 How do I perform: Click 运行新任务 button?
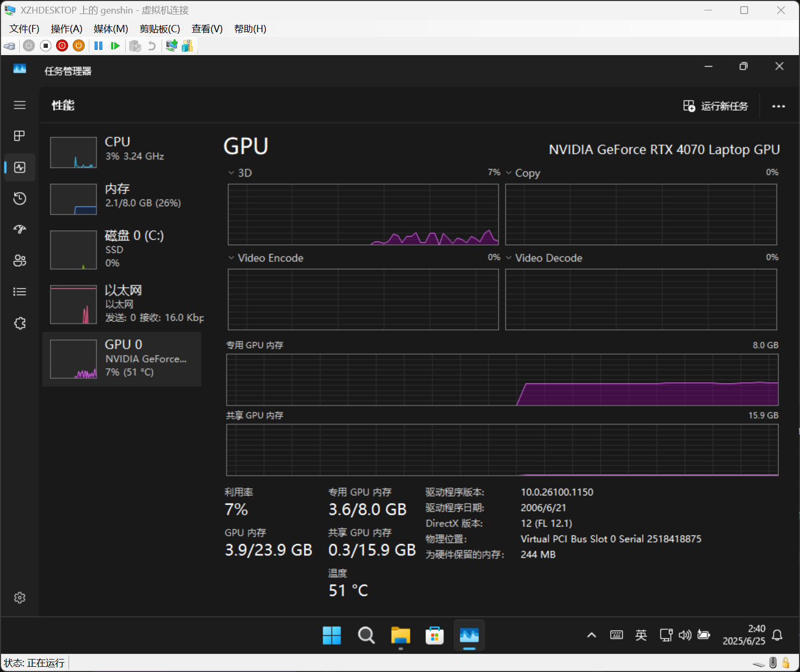point(715,106)
